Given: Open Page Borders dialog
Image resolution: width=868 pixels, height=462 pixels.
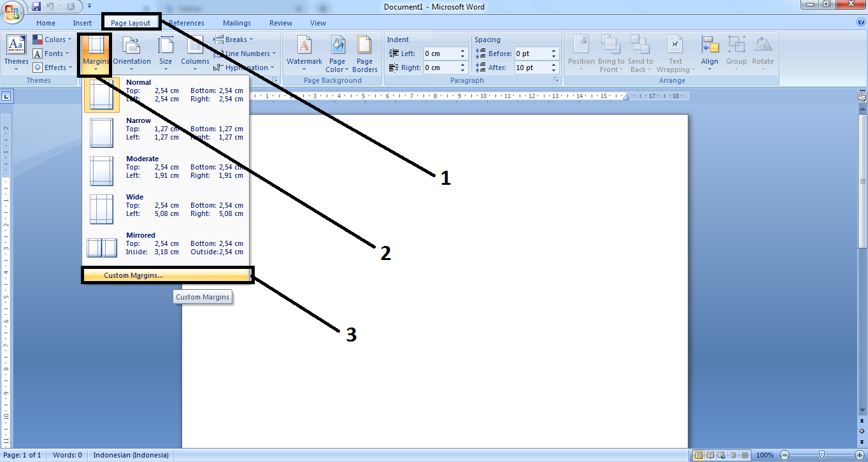Looking at the screenshot, I should pyautogui.click(x=364, y=54).
